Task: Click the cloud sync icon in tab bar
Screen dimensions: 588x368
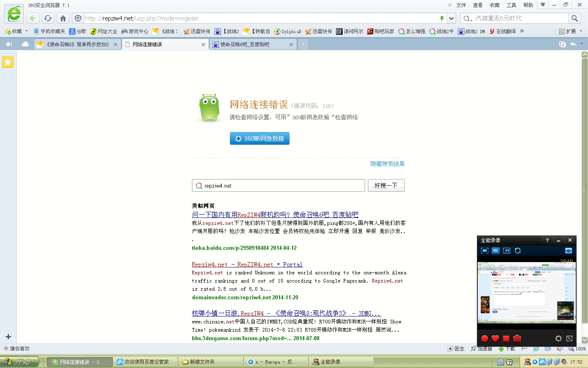Action: click(x=25, y=44)
